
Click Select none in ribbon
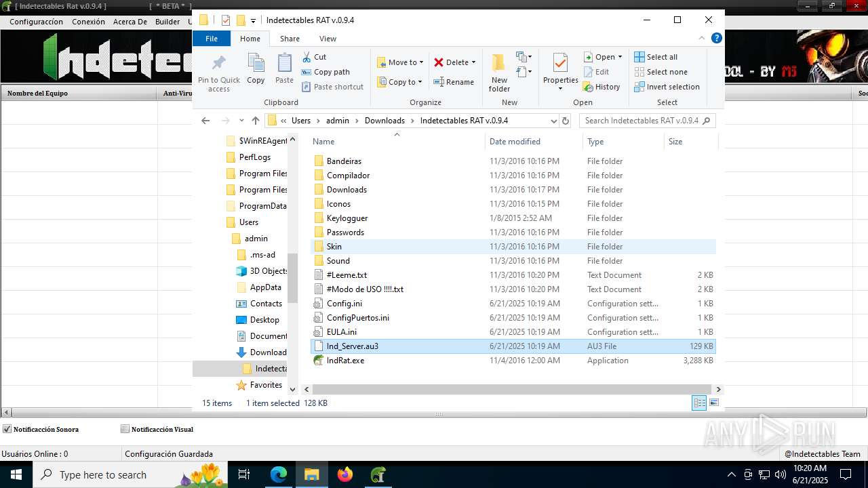(x=660, y=72)
